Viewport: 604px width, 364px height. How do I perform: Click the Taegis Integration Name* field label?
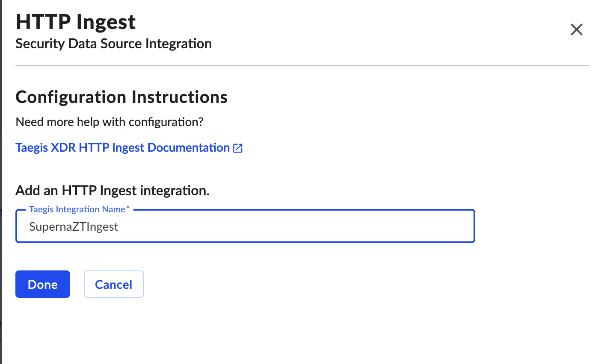(x=79, y=209)
